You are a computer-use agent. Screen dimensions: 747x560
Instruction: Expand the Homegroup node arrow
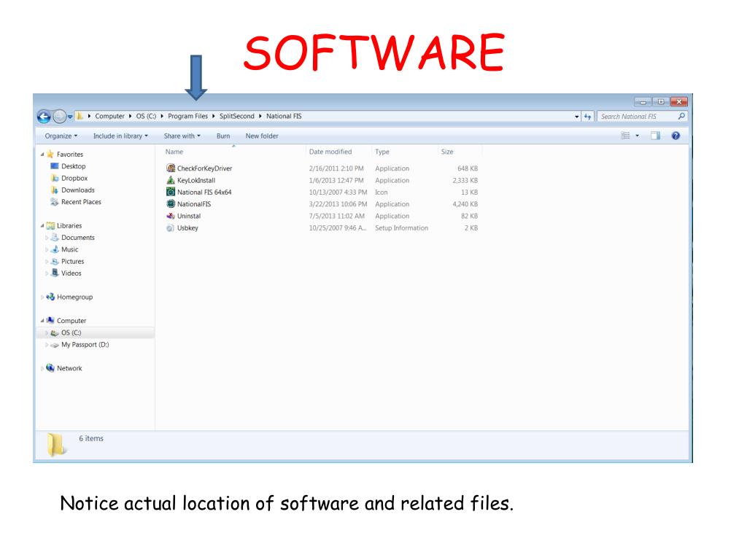click(x=42, y=297)
